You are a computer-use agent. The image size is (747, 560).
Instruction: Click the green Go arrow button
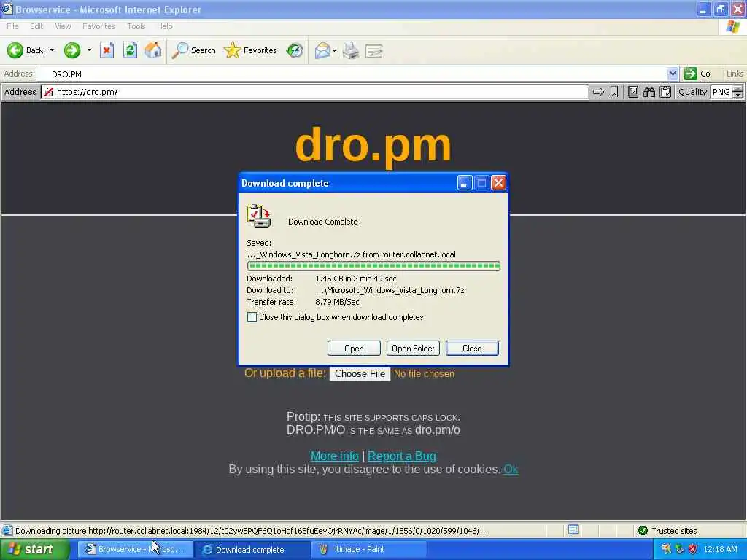click(x=690, y=74)
